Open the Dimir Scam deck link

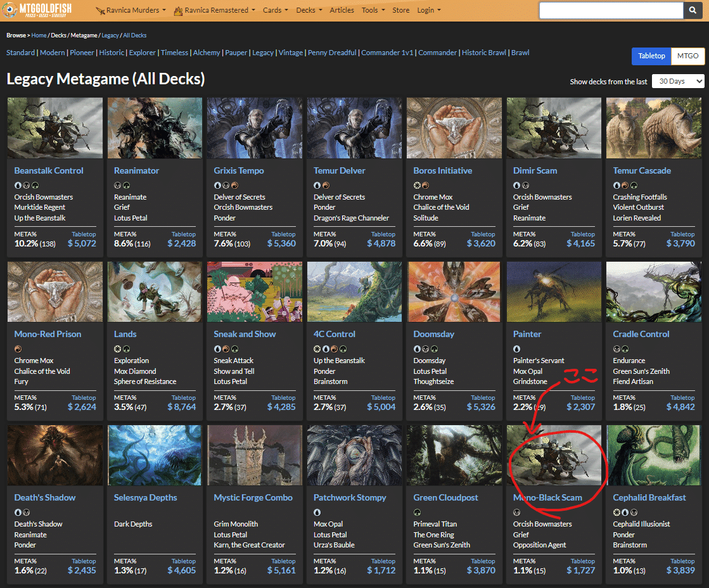535,170
